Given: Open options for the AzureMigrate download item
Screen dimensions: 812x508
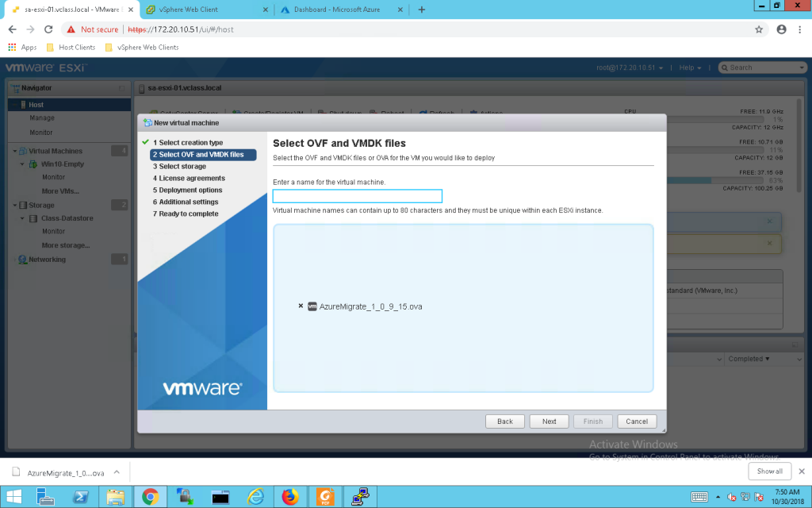Looking at the screenshot, I should 117,472.
